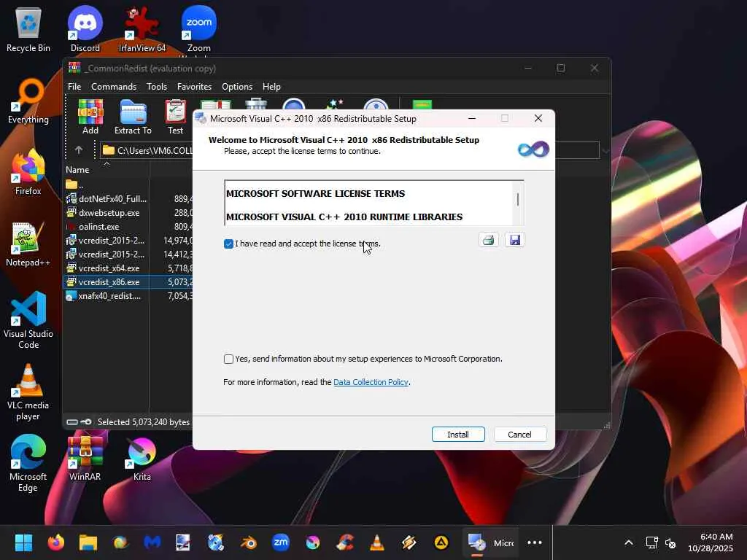Open the Data Collection Policy link
747x560 pixels.
click(x=371, y=382)
